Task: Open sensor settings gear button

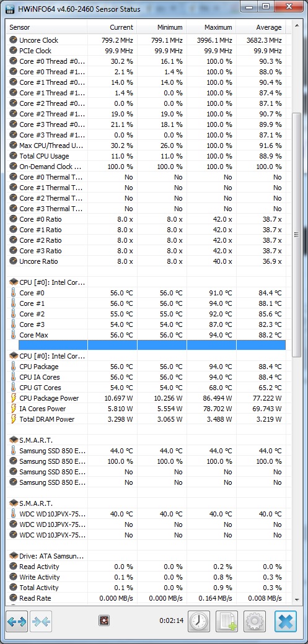Action: pos(255,622)
